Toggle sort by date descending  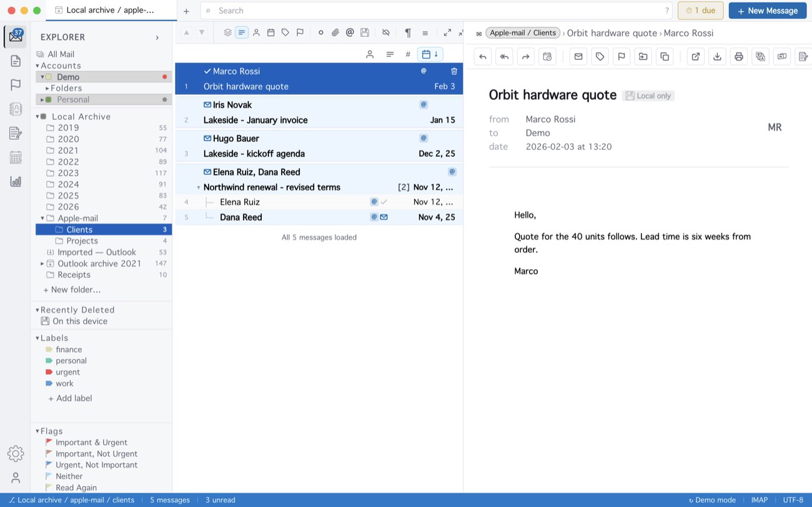tap(430, 54)
